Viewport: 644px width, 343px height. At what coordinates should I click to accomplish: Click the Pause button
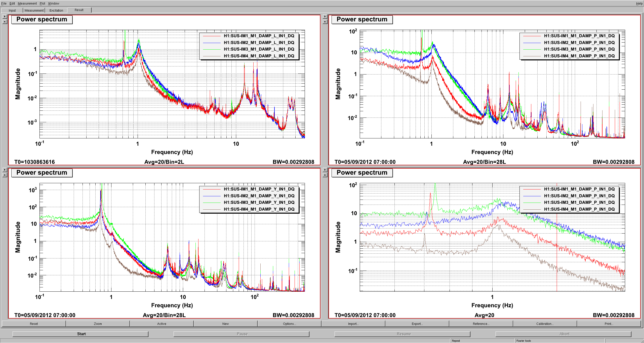coord(242,334)
